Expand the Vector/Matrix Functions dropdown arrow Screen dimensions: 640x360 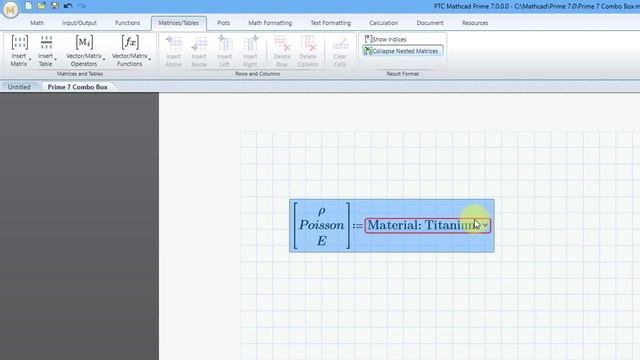(x=150, y=60)
